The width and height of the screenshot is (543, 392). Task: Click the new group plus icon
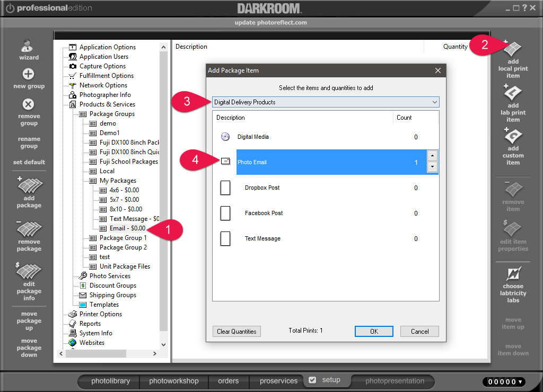pyautogui.click(x=29, y=74)
